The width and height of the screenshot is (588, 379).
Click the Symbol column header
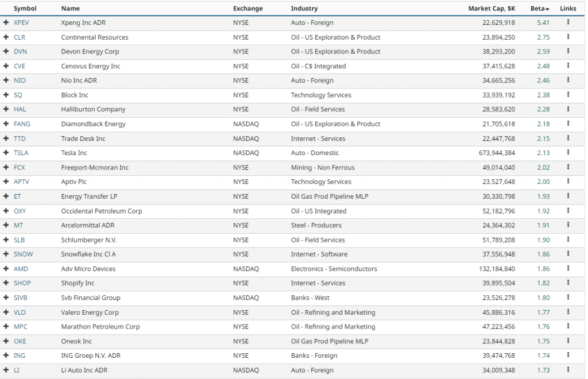[26, 8]
